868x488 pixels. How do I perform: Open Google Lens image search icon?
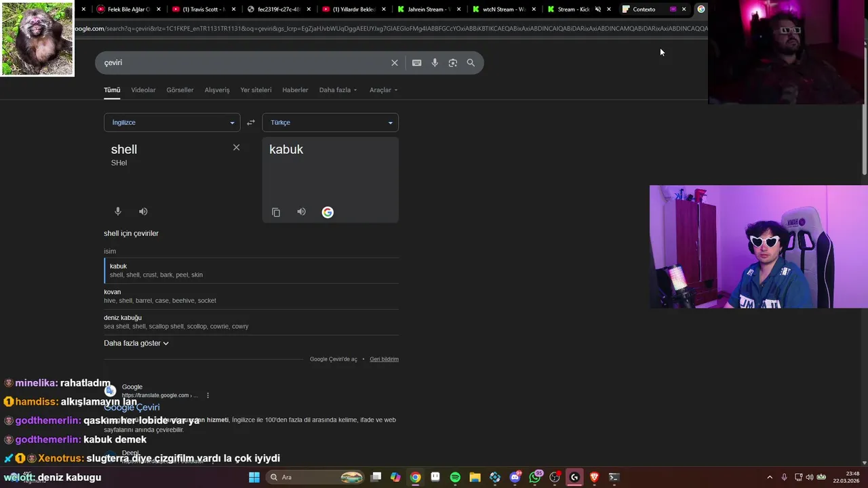click(x=453, y=62)
